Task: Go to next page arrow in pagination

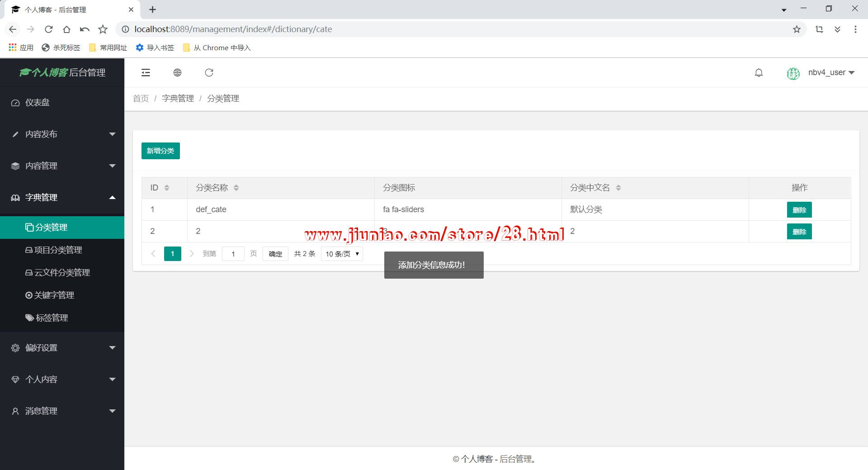Action: click(192, 254)
